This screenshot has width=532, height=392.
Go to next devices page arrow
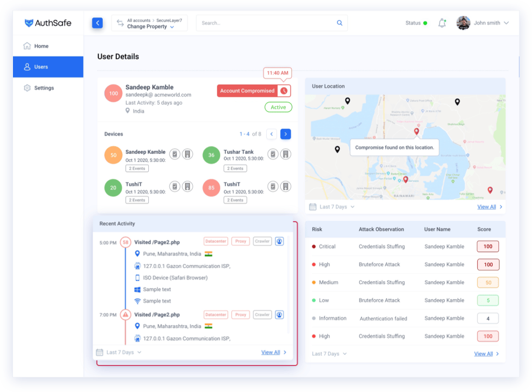click(286, 134)
